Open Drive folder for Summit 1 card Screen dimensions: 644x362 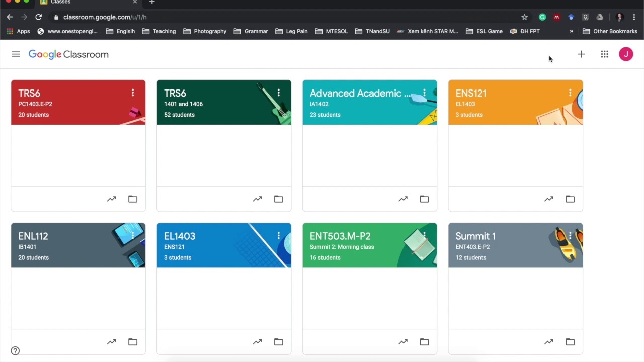pos(570,342)
